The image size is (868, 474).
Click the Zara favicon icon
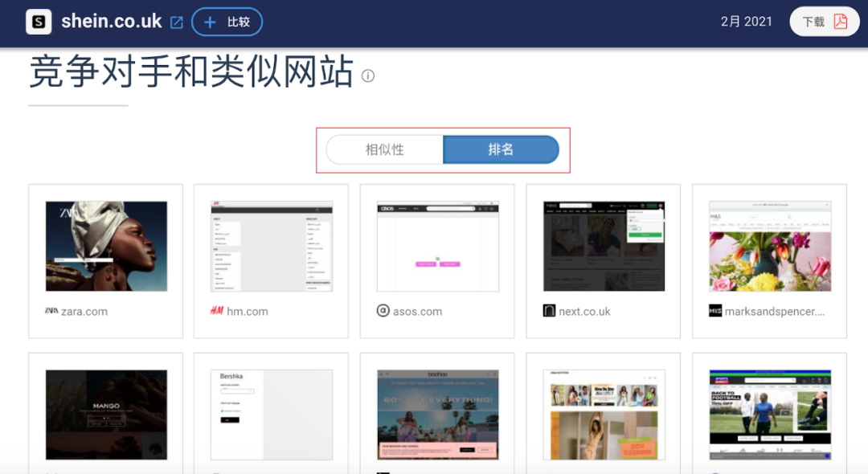point(51,311)
